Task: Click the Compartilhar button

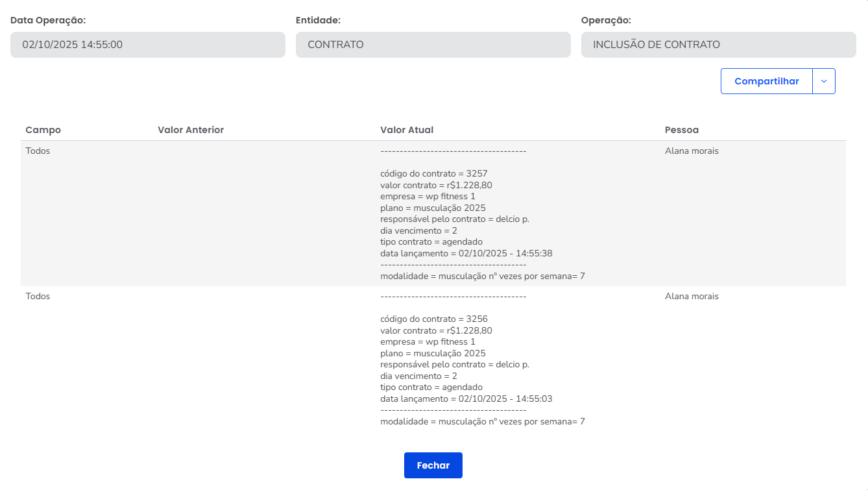Action: coord(766,81)
